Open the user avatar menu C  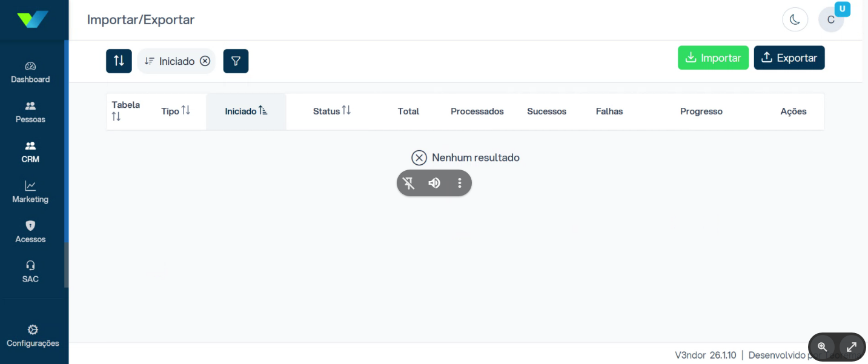point(831,19)
